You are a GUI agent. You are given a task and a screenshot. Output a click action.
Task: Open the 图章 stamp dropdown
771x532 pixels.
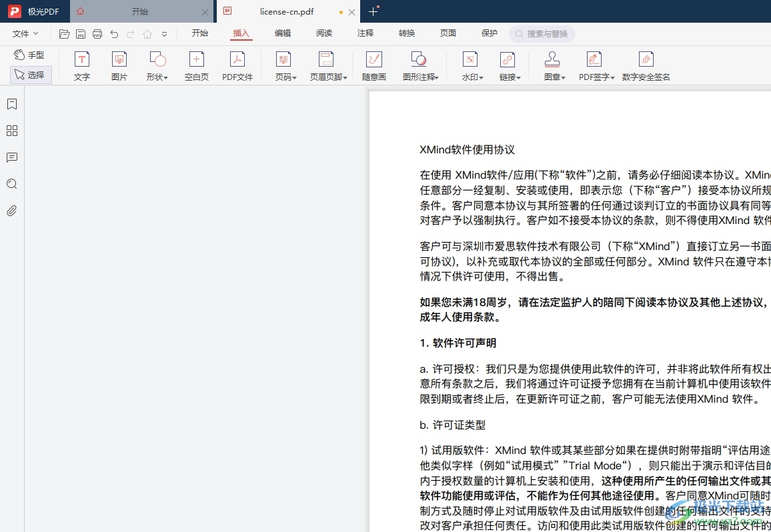tap(554, 66)
